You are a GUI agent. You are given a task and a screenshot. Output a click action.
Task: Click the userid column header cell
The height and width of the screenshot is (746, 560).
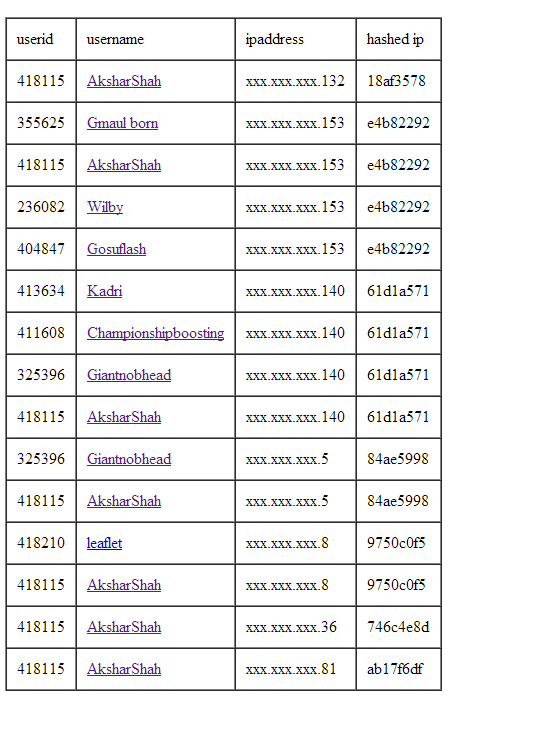[41, 39]
